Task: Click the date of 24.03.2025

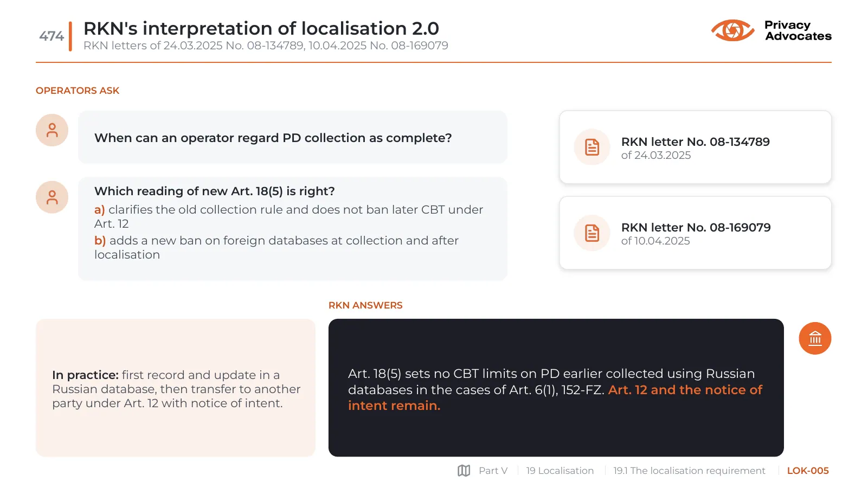Action: [656, 155]
